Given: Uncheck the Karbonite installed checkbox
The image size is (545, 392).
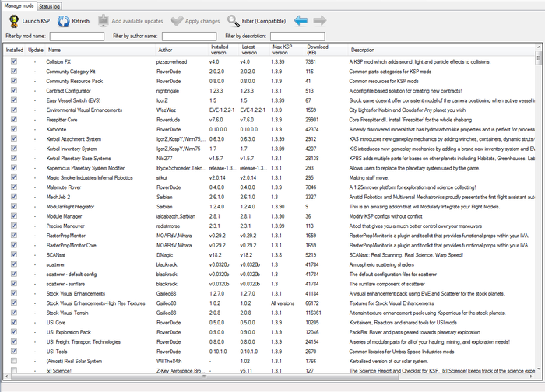Looking at the screenshot, I should 14,129.
